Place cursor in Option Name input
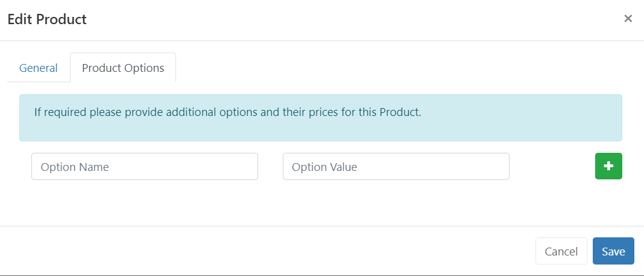Screen dimensions: 644x276 coord(145,167)
